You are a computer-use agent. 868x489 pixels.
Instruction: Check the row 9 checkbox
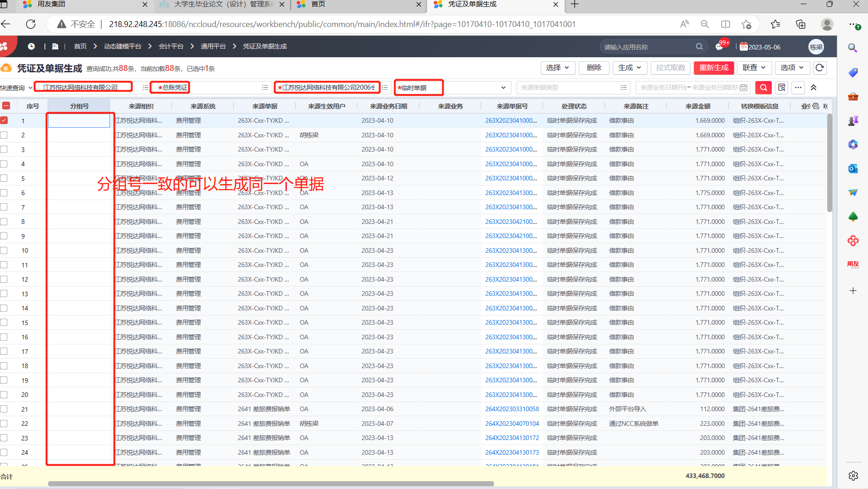tap(4, 236)
